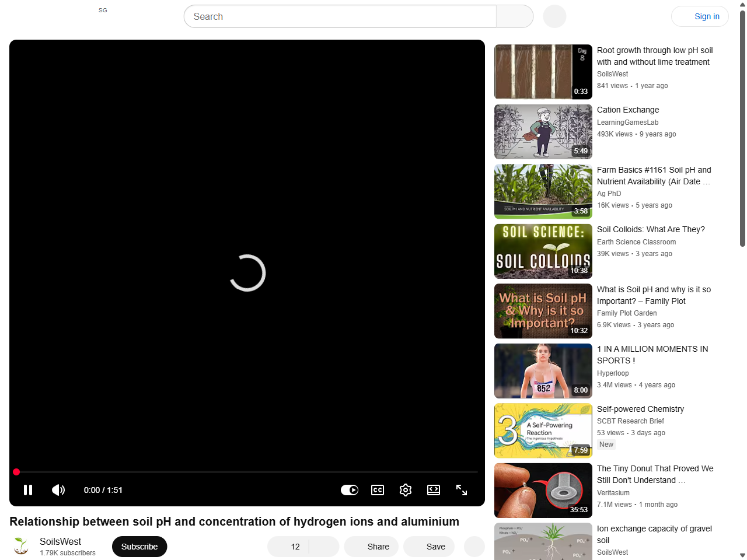Enter full screen mode
Viewport: 747px width, 560px height.
pyautogui.click(x=462, y=490)
